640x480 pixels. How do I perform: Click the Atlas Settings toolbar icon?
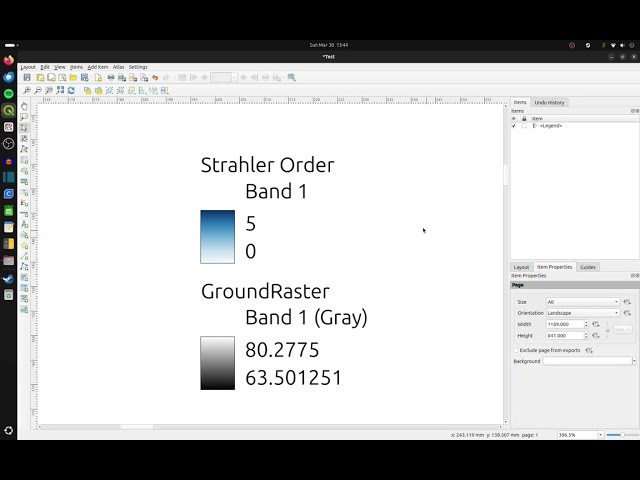coord(291,78)
